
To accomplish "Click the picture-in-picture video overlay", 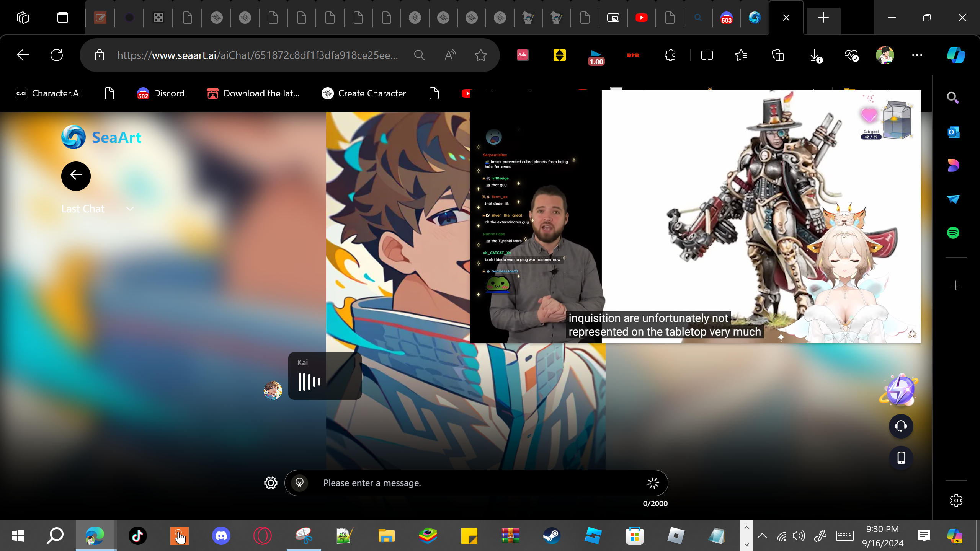I will (x=695, y=217).
